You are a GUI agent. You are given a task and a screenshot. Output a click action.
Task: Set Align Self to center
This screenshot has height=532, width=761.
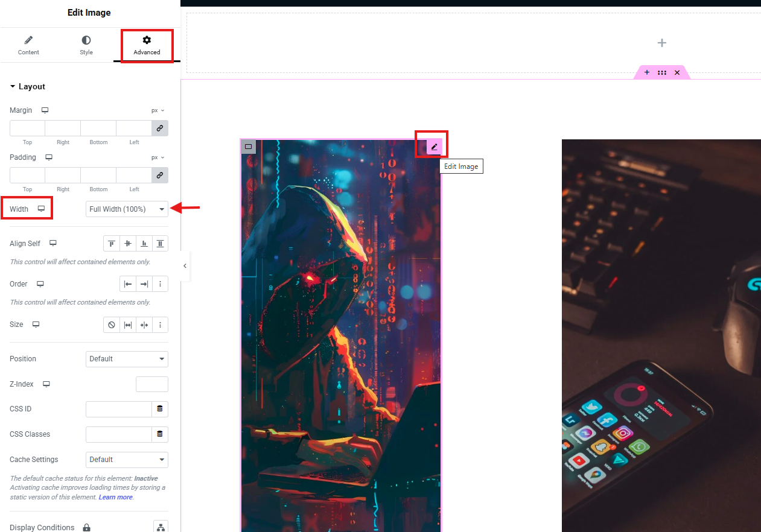(x=128, y=244)
